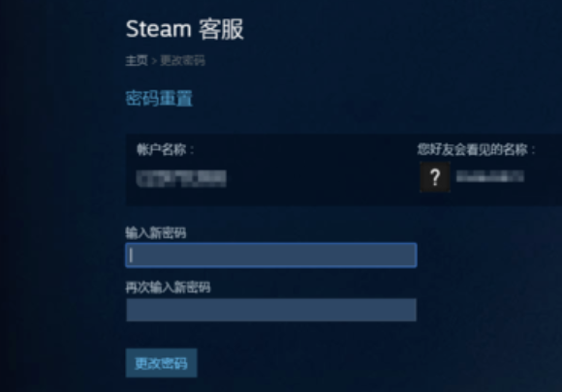Select the blurred display name beside the avatar

490,176
